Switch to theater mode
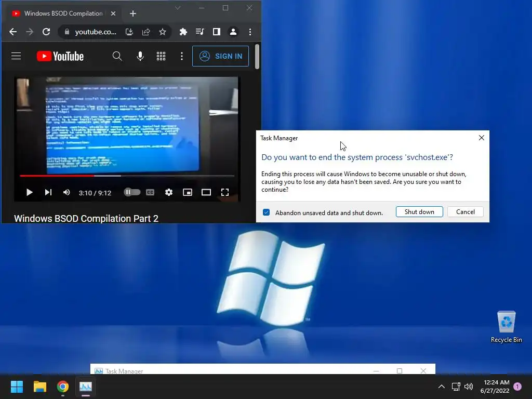 click(206, 192)
